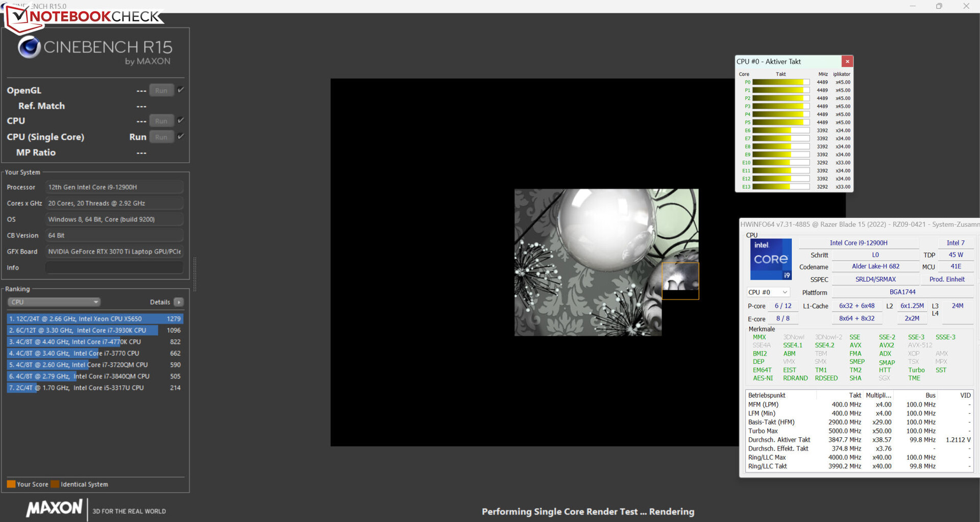Click the Cinebench R15 sphere logo icon
Screen dimensions: 980x522
point(29,47)
